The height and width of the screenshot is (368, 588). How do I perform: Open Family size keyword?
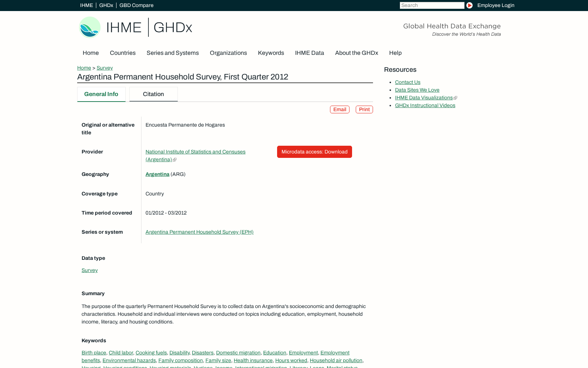[x=218, y=360]
